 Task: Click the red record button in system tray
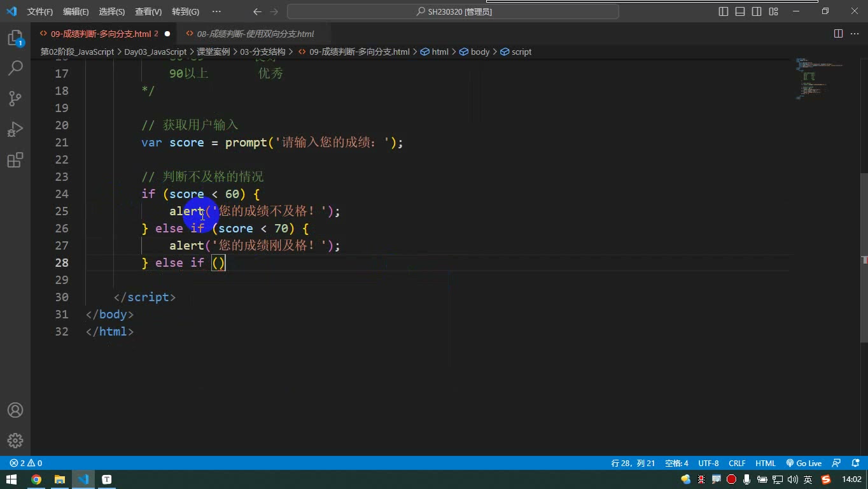pyautogui.click(x=731, y=479)
